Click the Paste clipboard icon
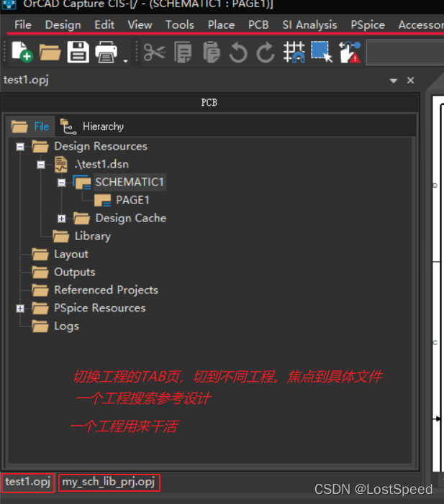 211,52
